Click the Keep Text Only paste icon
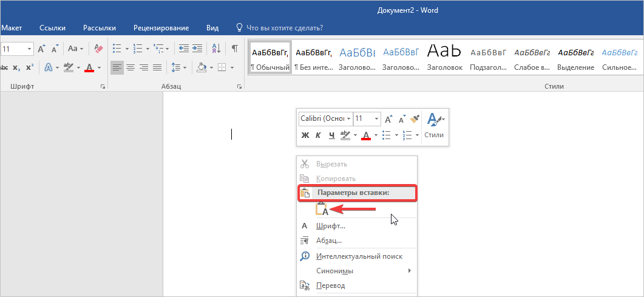This screenshot has width=644, height=297. (322, 210)
